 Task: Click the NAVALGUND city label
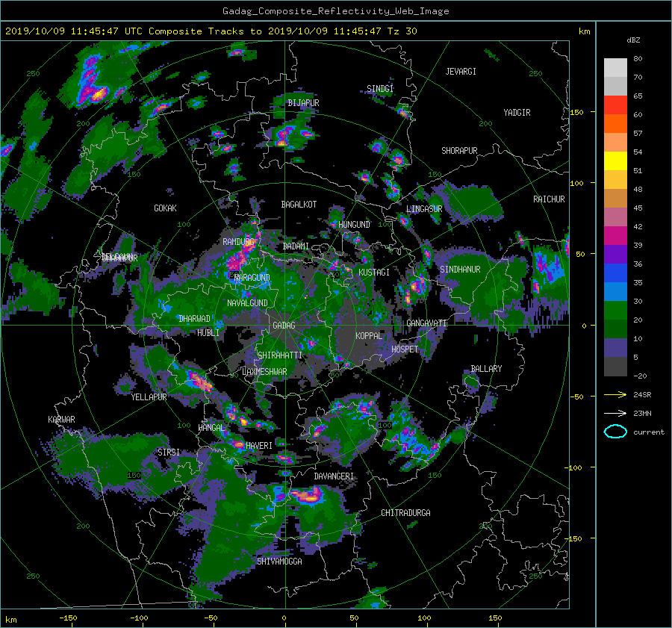[247, 303]
